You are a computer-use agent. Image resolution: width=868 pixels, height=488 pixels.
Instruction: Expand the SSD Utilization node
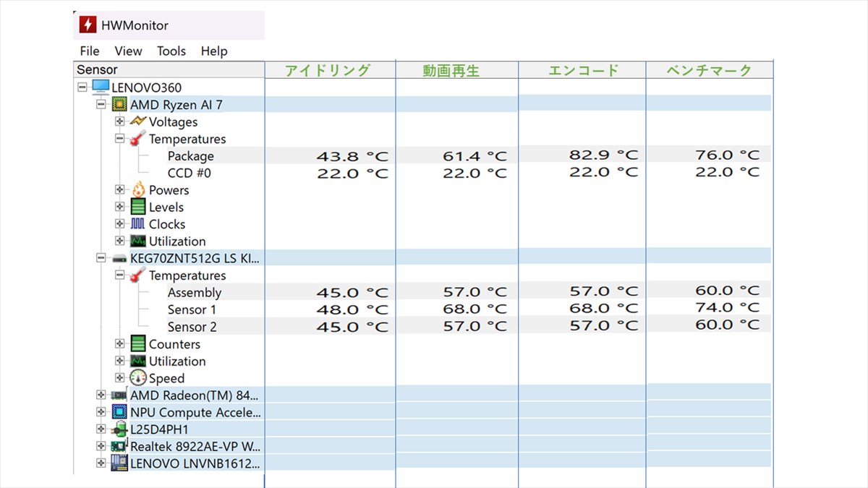tap(120, 361)
